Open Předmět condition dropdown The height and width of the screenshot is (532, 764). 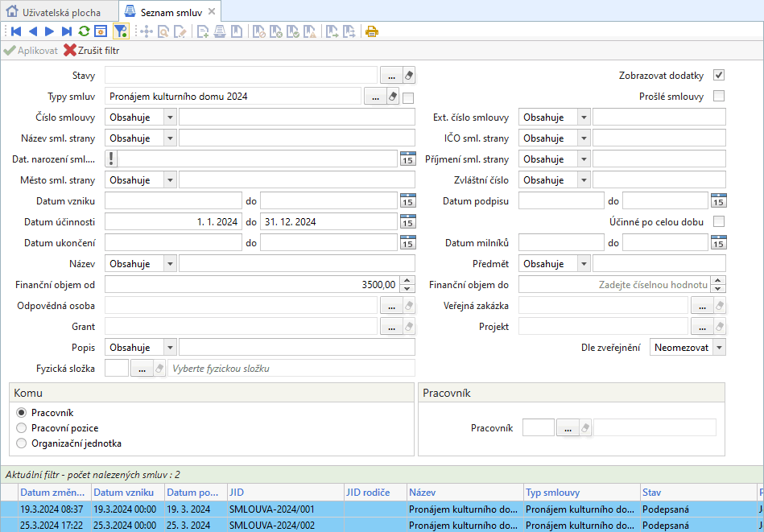pos(583,264)
